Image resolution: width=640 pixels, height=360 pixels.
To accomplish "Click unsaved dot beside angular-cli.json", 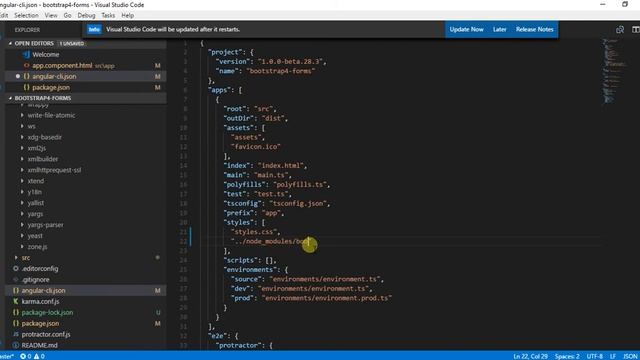I will pyautogui.click(x=18, y=76).
